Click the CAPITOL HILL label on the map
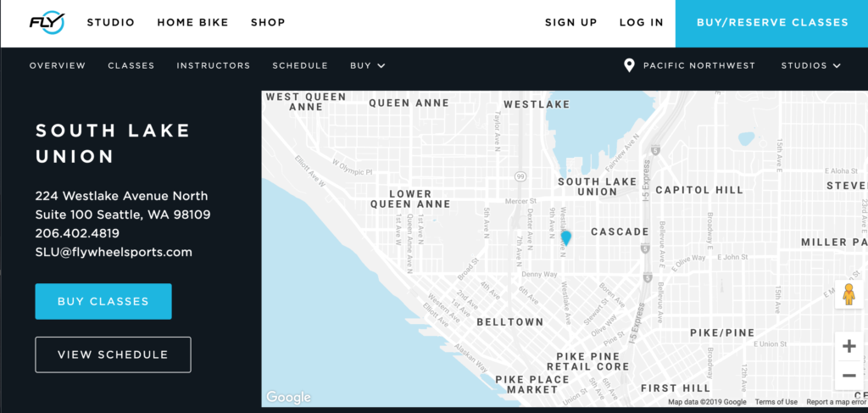This screenshot has width=868, height=413. [x=699, y=191]
